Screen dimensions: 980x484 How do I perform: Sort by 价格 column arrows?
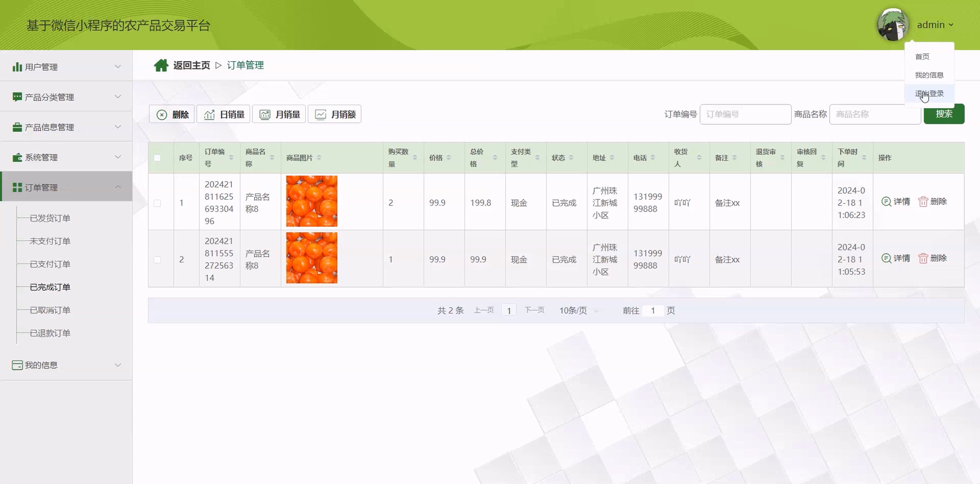[x=449, y=158]
